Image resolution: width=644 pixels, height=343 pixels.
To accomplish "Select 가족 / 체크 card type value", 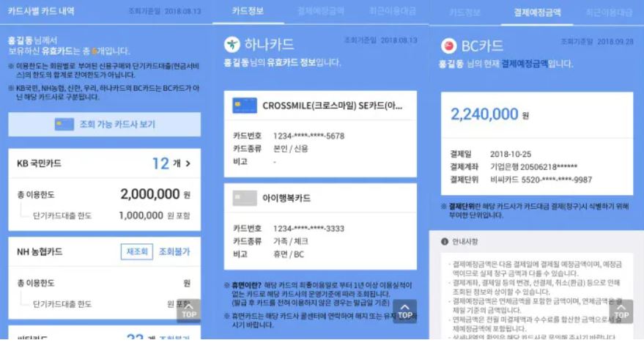I will [290, 241].
